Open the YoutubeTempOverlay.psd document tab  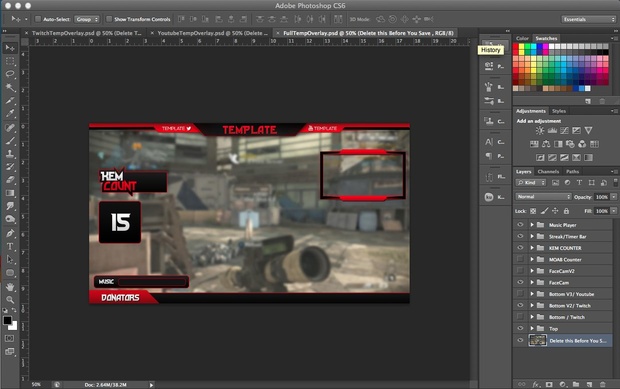pos(212,33)
